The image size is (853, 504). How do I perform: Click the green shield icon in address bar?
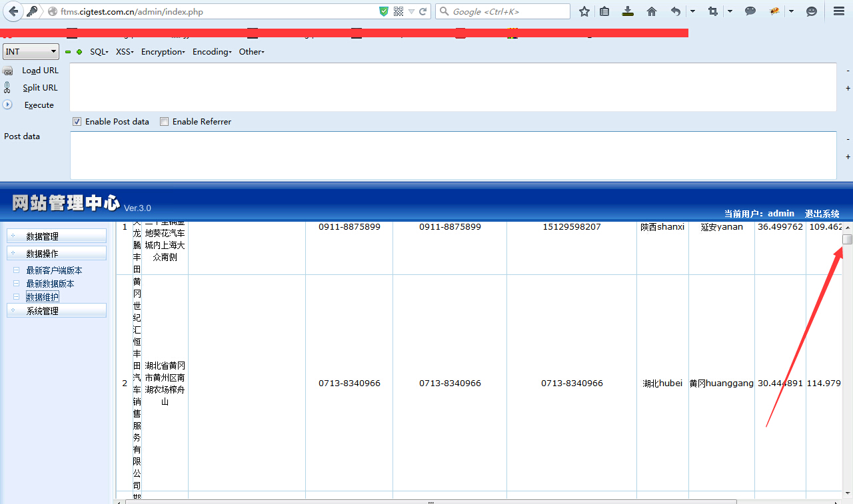[384, 11]
